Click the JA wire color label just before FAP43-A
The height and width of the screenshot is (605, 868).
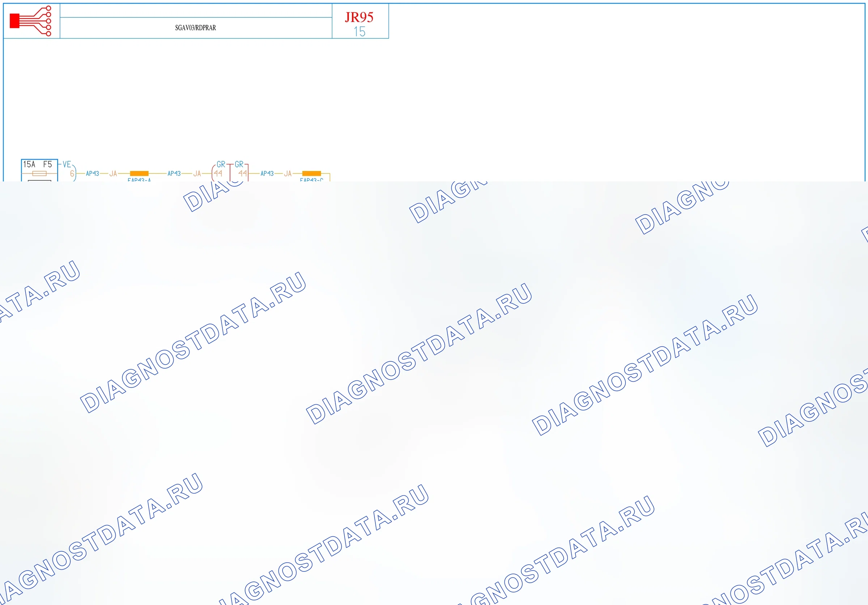coord(113,173)
